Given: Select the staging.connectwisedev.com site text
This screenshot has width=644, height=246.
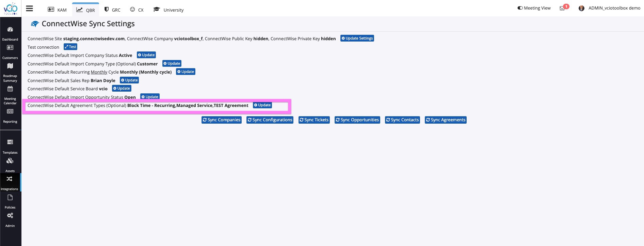Looking at the screenshot, I should point(94,39).
